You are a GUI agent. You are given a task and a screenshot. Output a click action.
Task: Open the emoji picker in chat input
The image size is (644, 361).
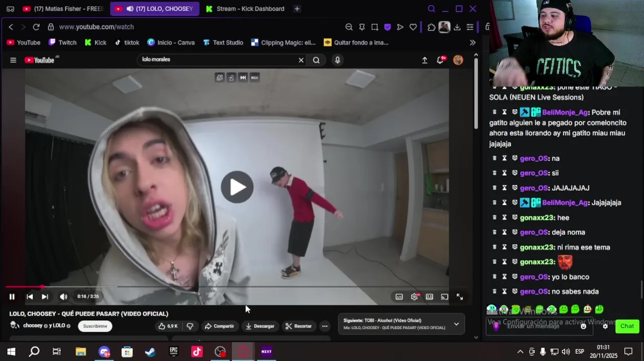583,326
